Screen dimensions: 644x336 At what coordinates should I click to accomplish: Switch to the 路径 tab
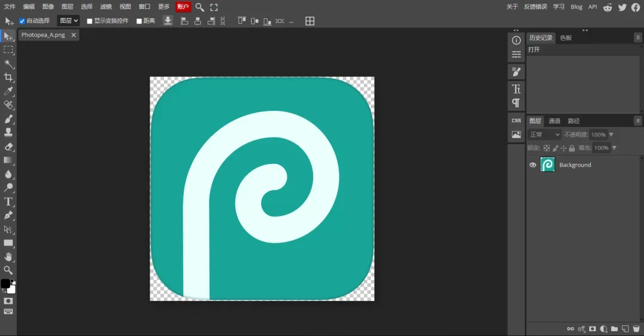click(x=574, y=120)
